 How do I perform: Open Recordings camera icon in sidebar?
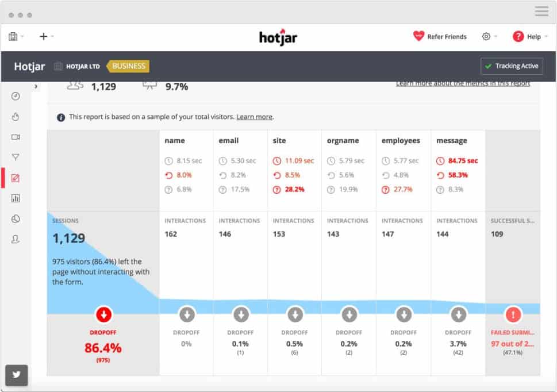16,137
